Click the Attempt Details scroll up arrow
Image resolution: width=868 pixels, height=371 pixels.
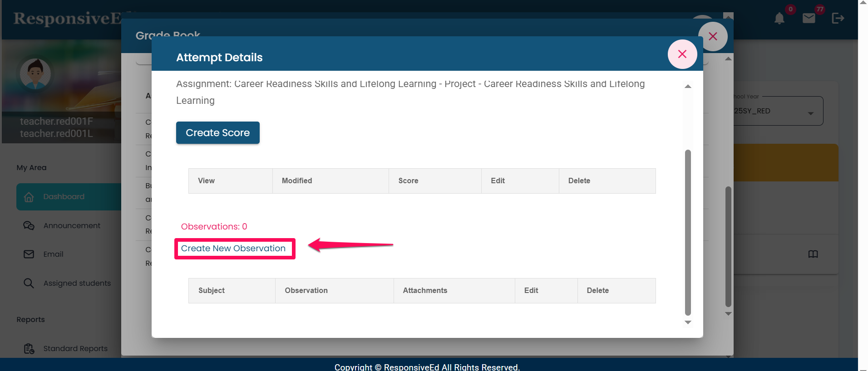(688, 86)
